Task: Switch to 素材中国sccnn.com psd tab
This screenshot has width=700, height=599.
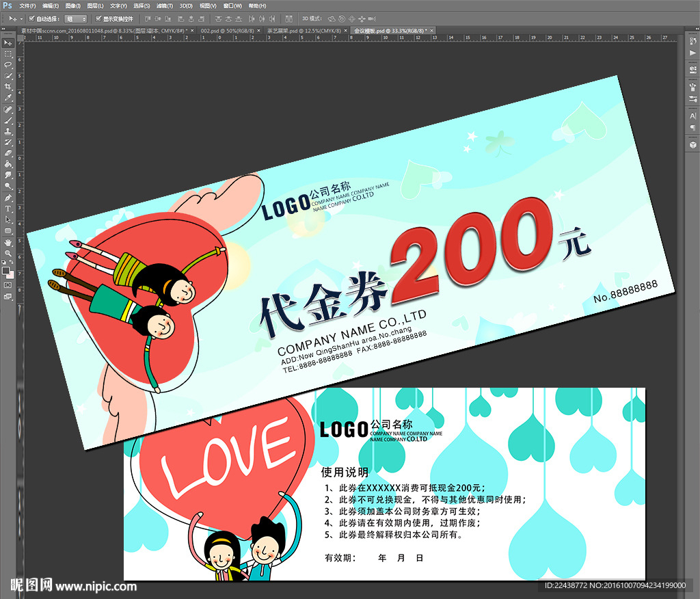Action: click(x=103, y=31)
